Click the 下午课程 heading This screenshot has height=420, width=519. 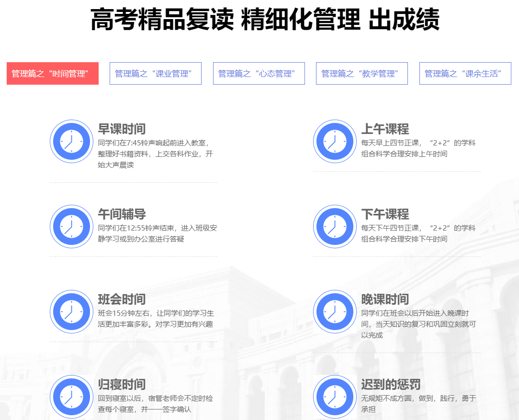pyautogui.click(x=385, y=214)
